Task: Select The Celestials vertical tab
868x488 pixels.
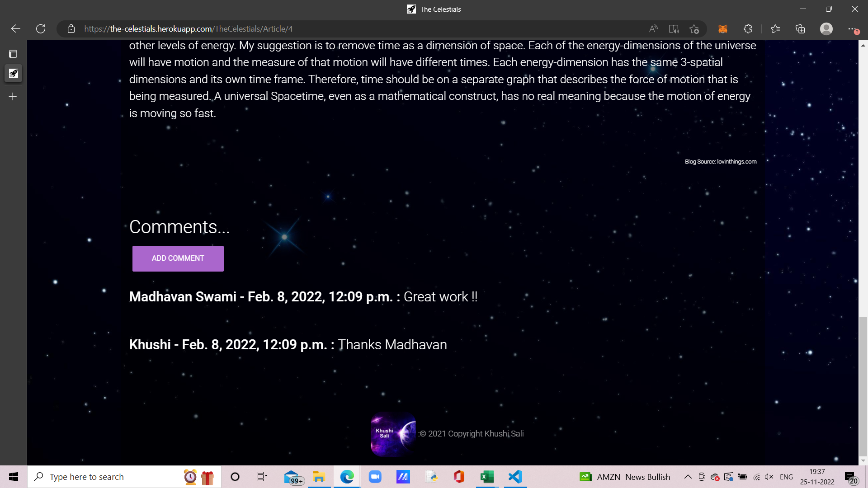Action: (13, 73)
